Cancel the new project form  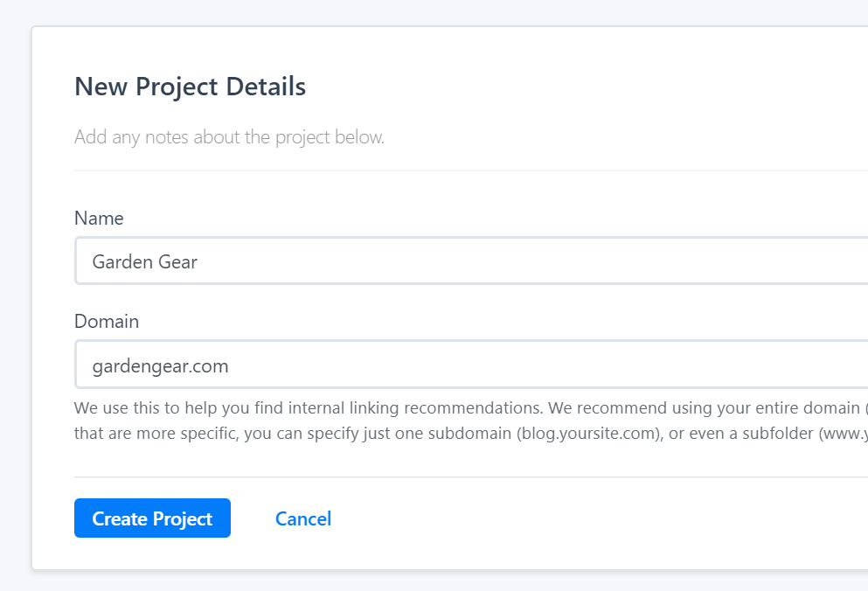[x=302, y=518]
